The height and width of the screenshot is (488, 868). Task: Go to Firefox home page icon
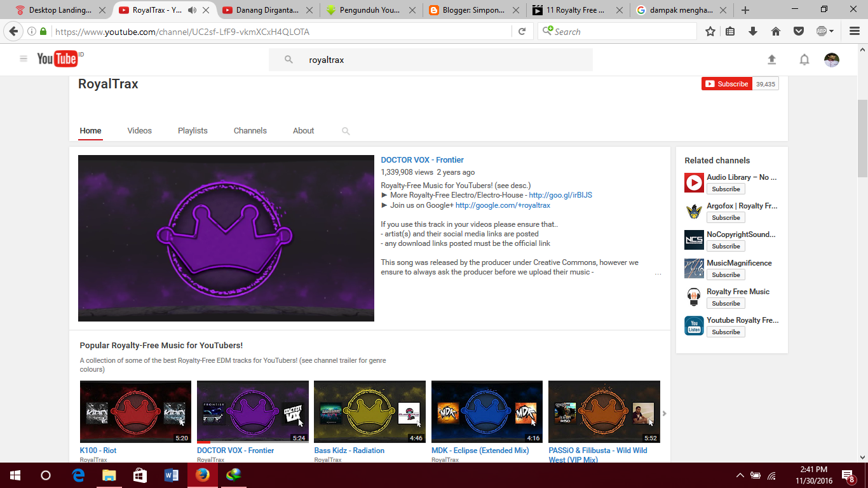(x=776, y=31)
